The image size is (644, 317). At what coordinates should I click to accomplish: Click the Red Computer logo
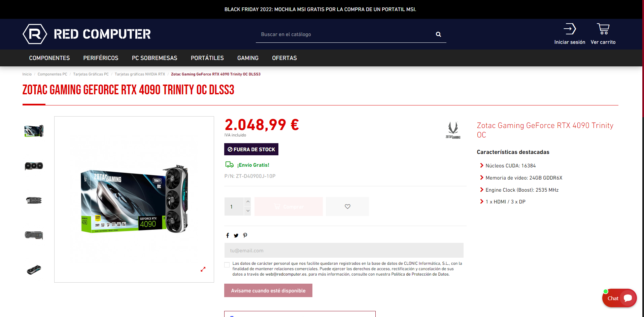coord(87,34)
